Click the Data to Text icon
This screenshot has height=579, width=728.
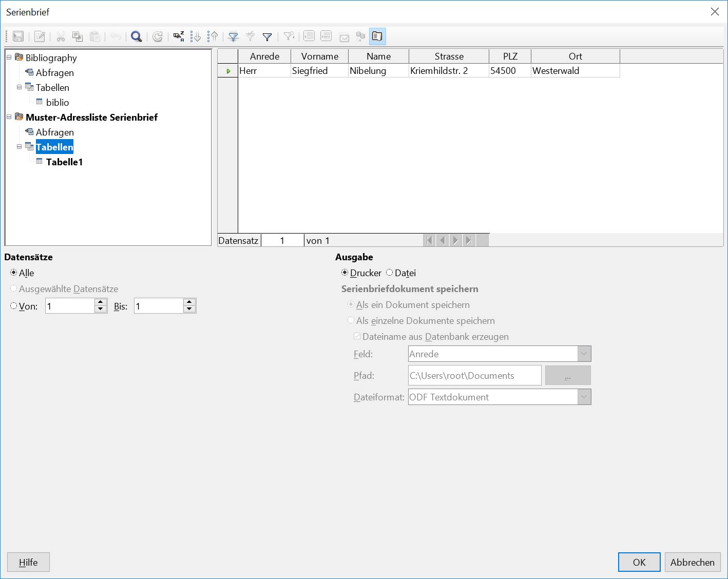tap(309, 36)
